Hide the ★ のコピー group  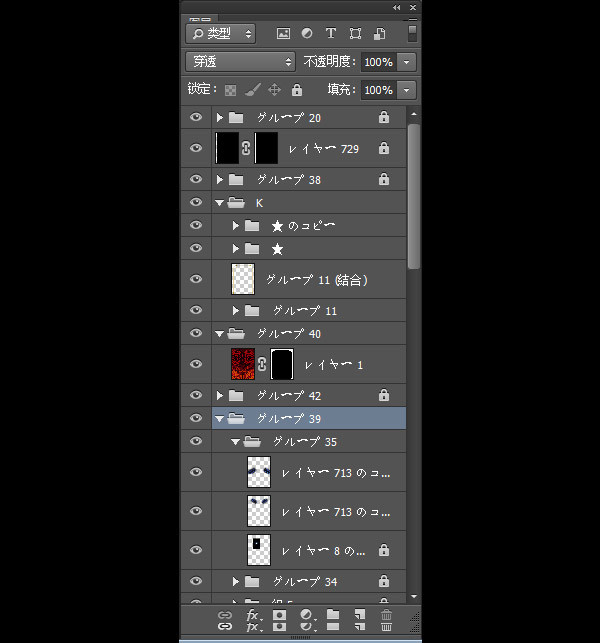click(x=196, y=225)
